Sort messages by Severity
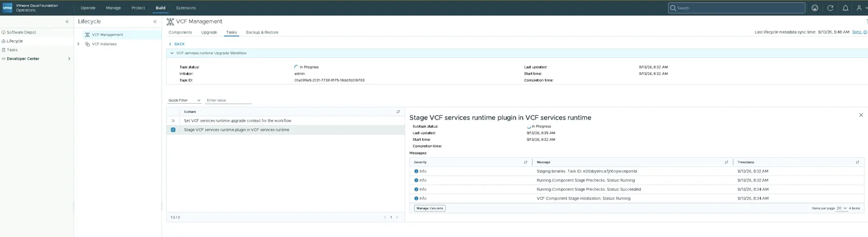The width and height of the screenshot is (868, 237). [525, 163]
